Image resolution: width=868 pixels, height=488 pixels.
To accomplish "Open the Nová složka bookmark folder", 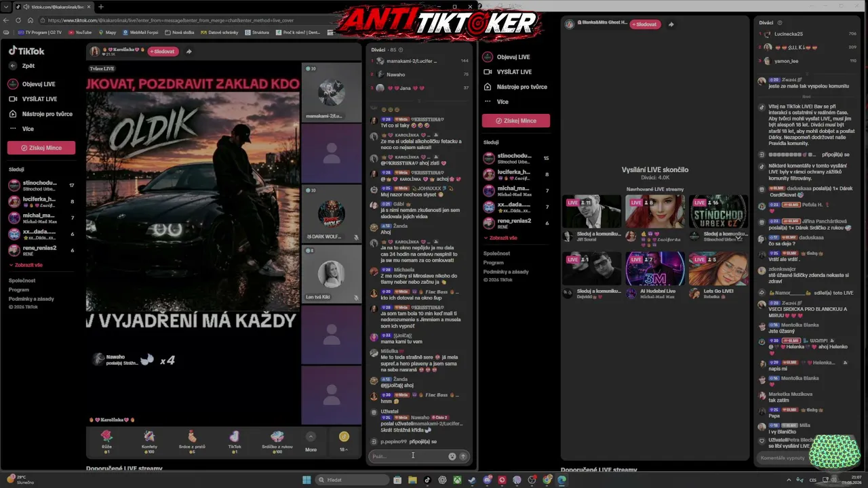I will (x=180, y=32).
